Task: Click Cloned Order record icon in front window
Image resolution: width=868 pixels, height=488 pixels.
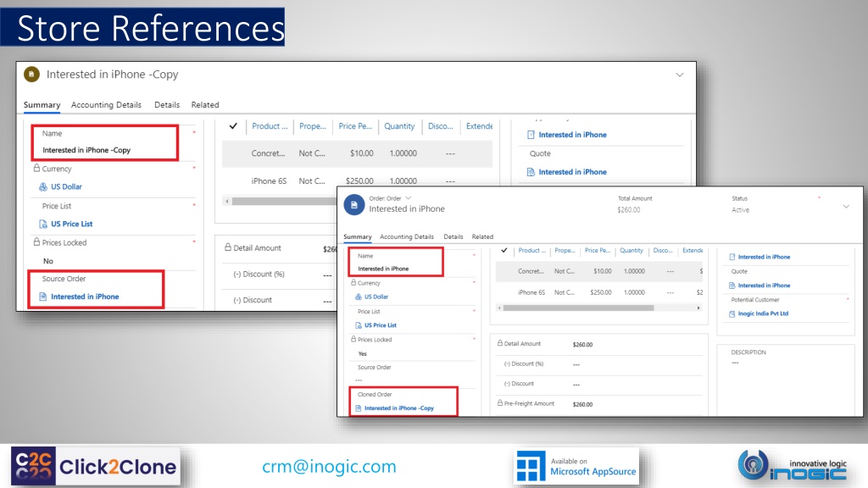Action: click(359, 408)
